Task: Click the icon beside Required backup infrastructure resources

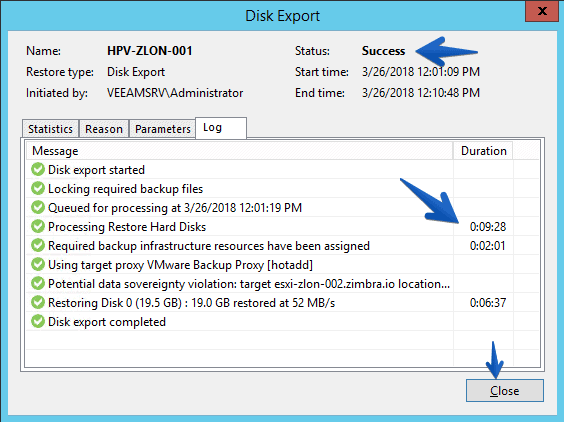Action: click(38, 245)
